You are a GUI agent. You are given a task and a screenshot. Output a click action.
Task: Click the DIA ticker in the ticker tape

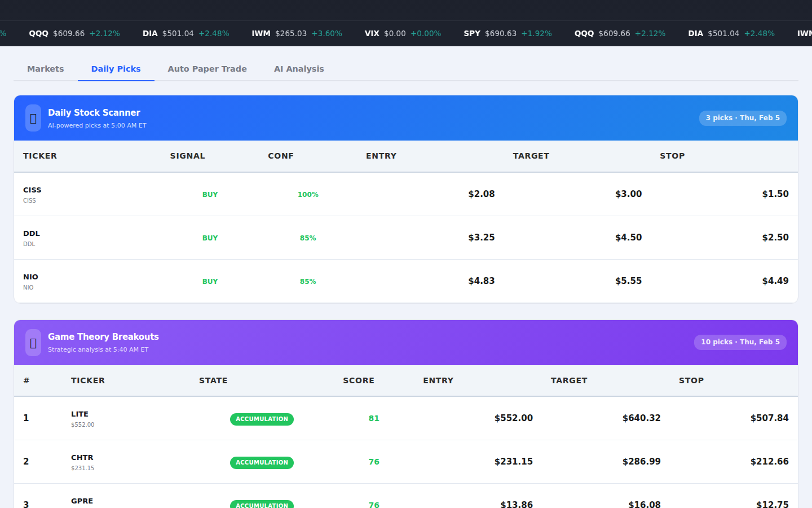(x=186, y=33)
